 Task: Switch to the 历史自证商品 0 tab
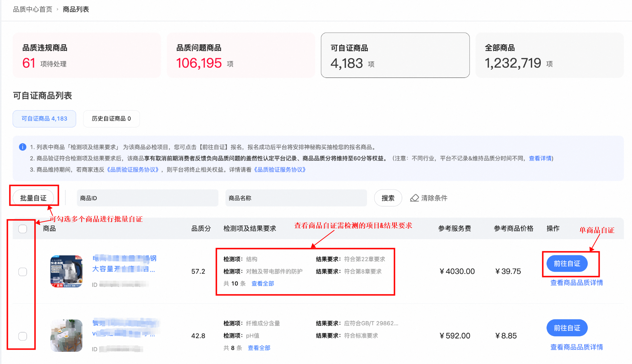(111, 119)
